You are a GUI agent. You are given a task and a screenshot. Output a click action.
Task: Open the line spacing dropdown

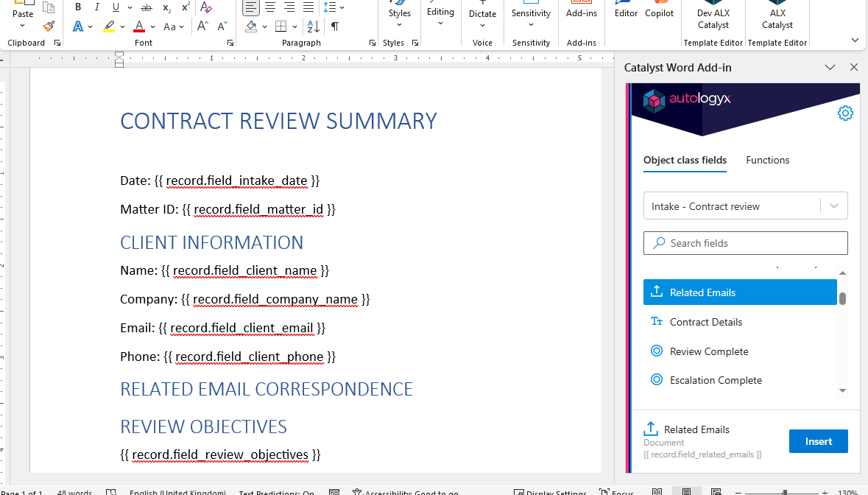tap(342, 7)
